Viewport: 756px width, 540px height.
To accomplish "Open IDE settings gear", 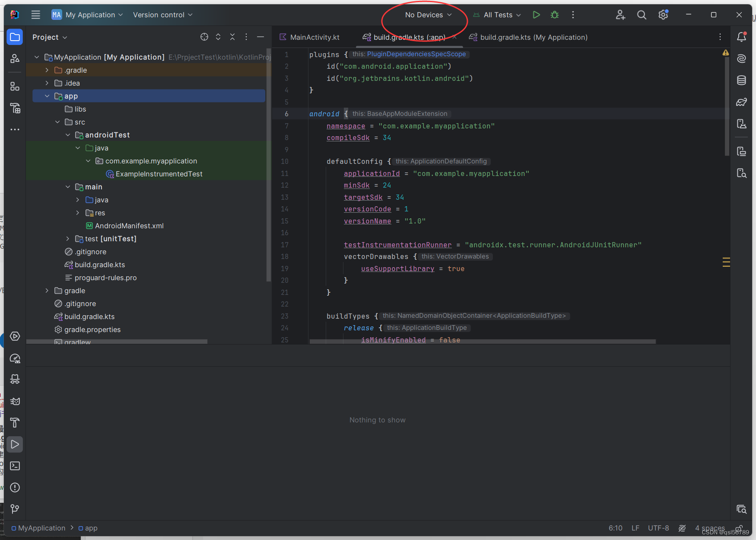I will [663, 15].
